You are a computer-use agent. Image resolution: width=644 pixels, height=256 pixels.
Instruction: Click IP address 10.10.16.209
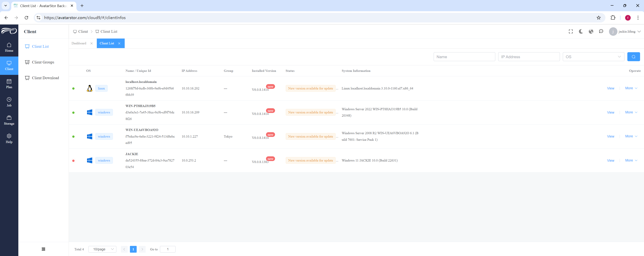click(191, 112)
